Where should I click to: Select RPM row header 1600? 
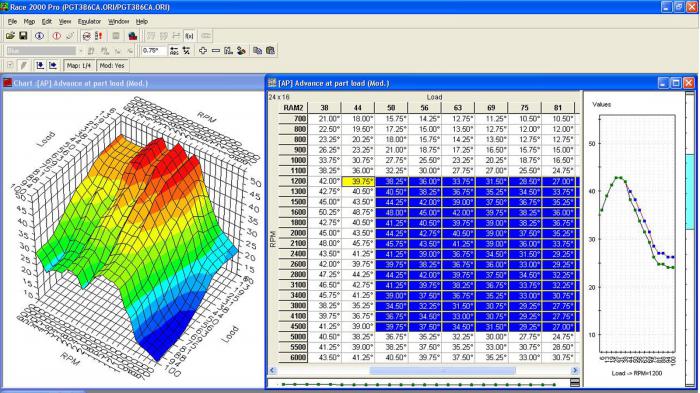[x=293, y=213]
